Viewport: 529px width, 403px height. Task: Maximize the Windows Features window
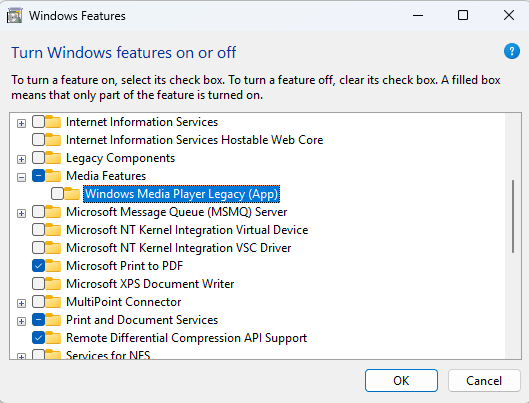coord(463,16)
